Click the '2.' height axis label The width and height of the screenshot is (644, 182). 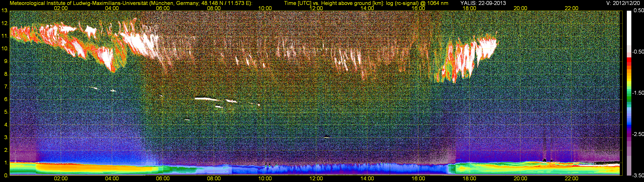tap(6, 150)
